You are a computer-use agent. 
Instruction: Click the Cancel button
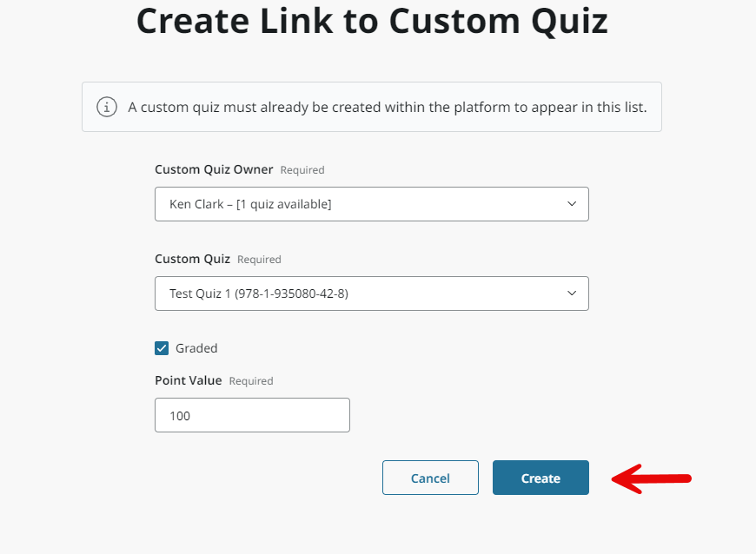(x=430, y=478)
